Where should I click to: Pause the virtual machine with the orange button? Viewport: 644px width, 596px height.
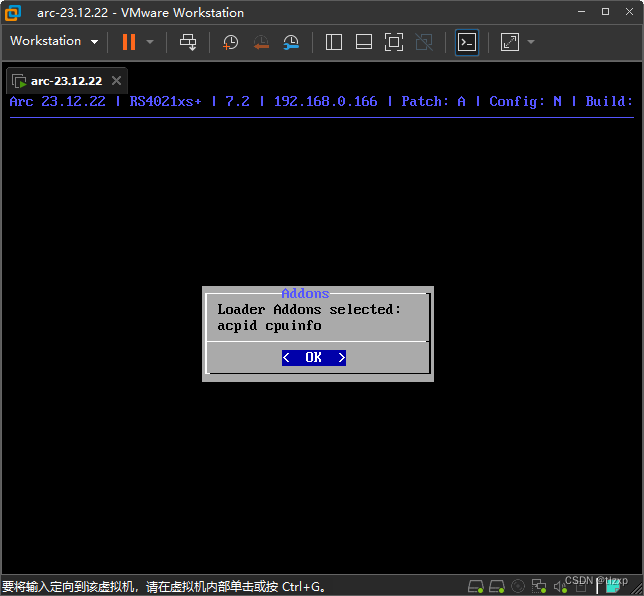(129, 42)
